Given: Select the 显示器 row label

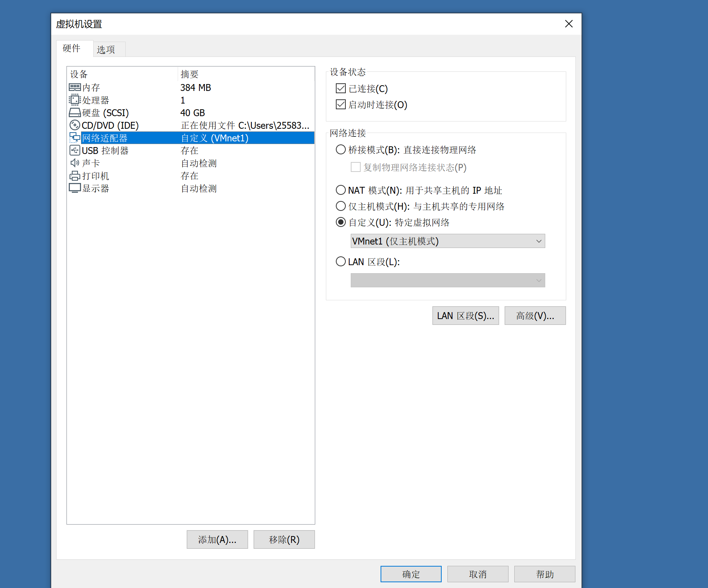Looking at the screenshot, I should tap(96, 188).
